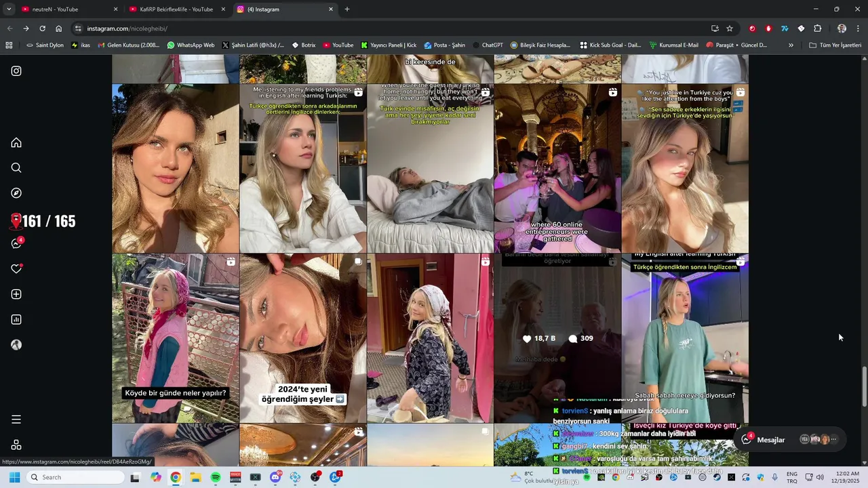Open post captioned 'Köyde bir günde neler yapılır?'

176,338
